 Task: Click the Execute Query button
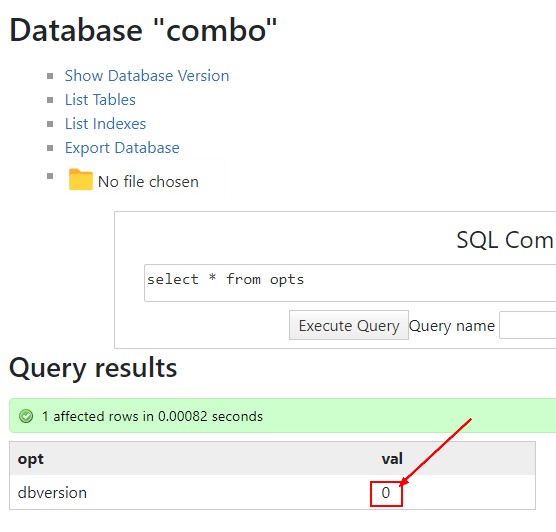349,325
